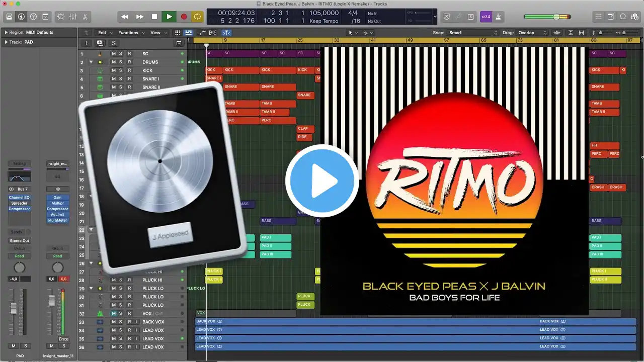Open the AdLimit plugin slot
644x362 pixels.
pyautogui.click(x=58, y=215)
